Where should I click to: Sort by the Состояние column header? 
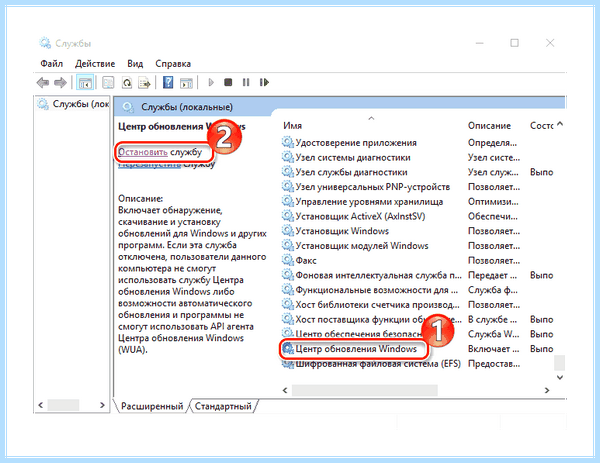click(541, 126)
